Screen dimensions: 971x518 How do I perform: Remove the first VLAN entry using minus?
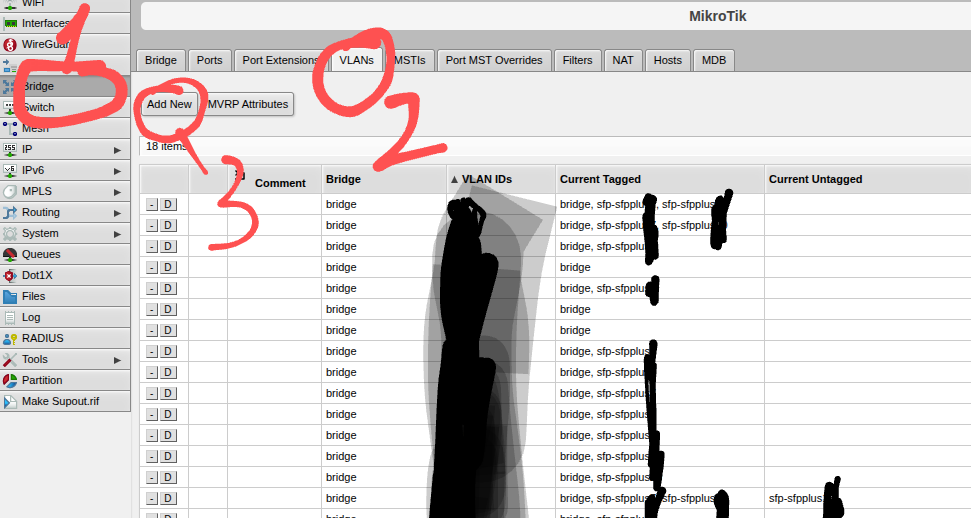tap(152, 204)
